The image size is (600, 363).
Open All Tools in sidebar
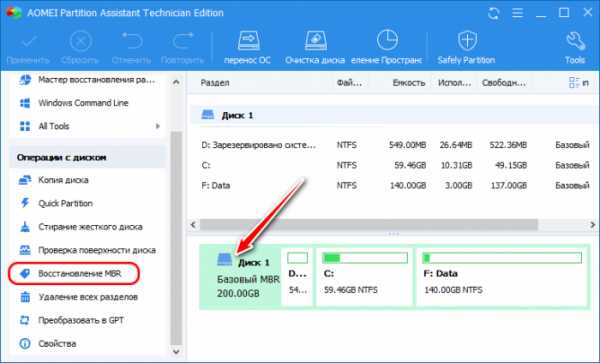click(x=44, y=126)
